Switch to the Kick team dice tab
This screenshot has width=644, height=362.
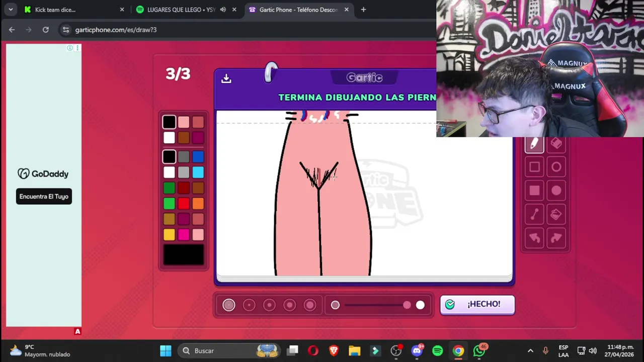tap(74, 10)
